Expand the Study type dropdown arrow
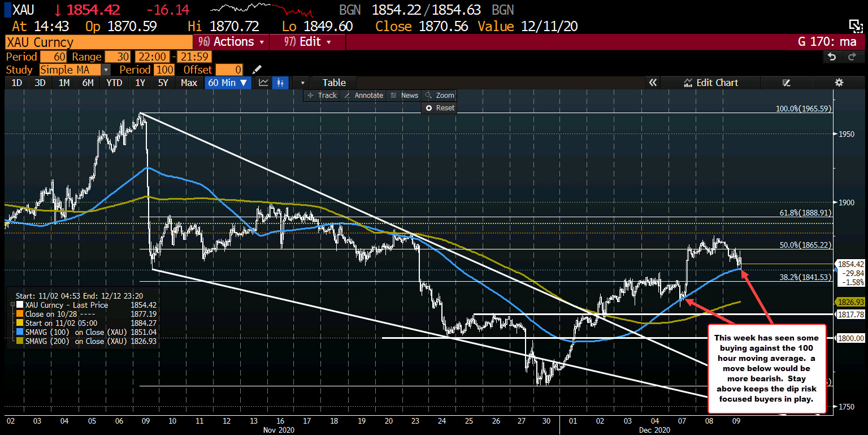The height and width of the screenshot is (435, 868). click(x=105, y=70)
